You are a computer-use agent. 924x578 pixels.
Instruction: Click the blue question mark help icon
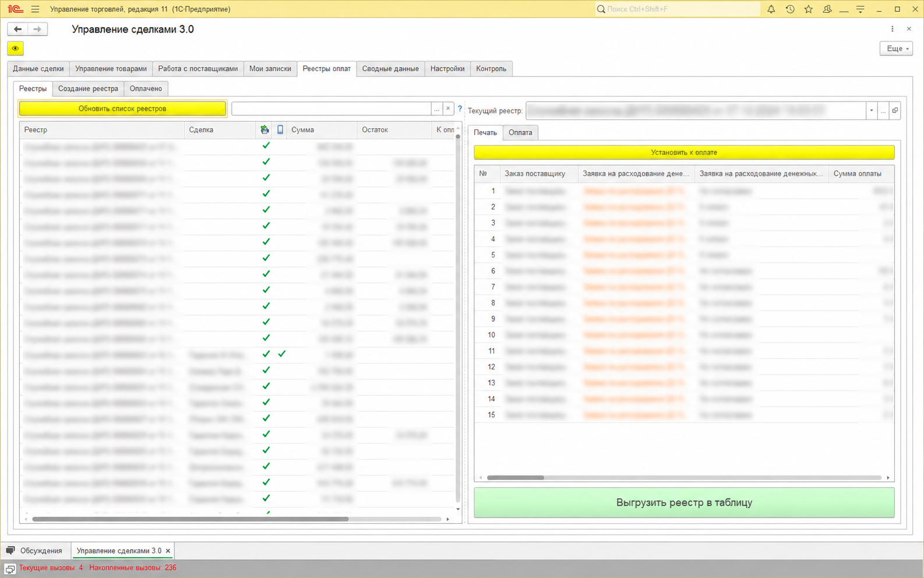[x=460, y=108]
